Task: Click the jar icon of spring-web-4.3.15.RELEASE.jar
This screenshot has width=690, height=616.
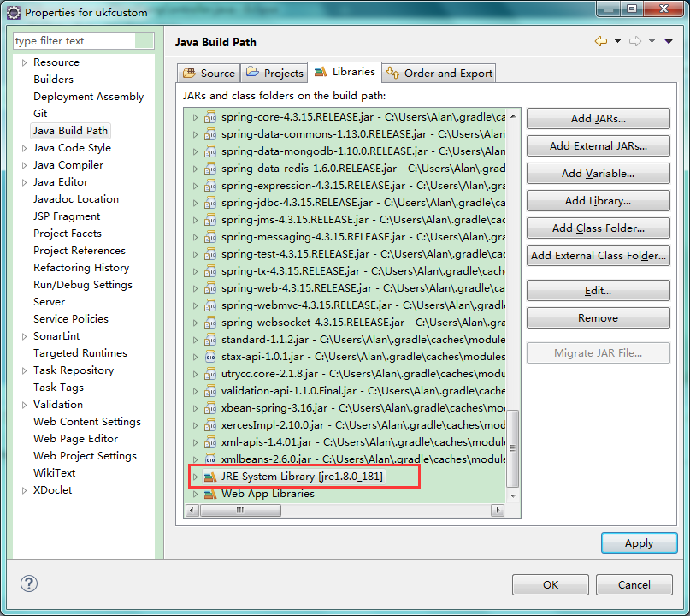Action: pyautogui.click(x=210, y=288)
